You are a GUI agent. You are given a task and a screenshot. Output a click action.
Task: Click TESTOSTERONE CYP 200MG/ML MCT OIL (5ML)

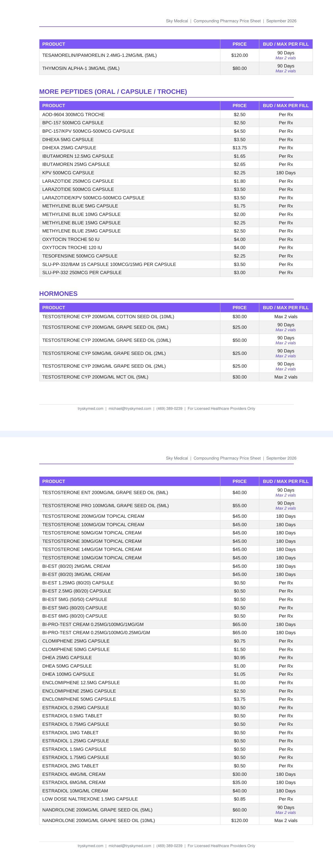click(x=95, y=377)
